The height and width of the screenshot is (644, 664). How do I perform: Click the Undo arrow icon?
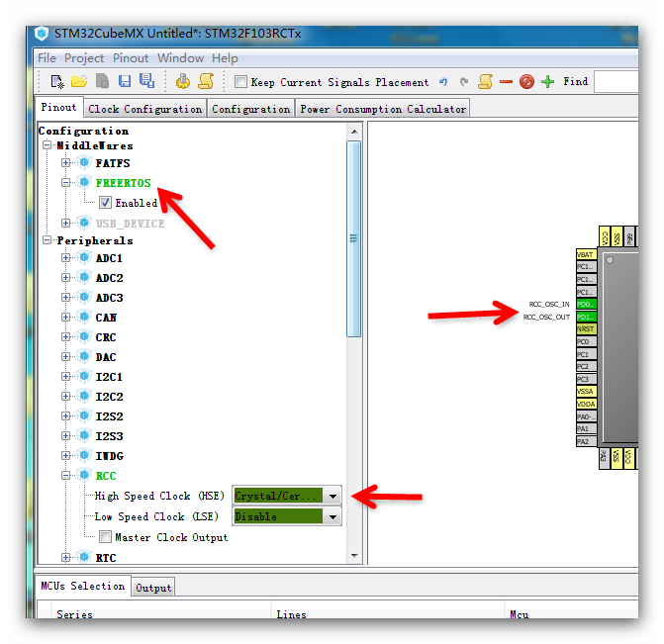(x=443, y=81)
